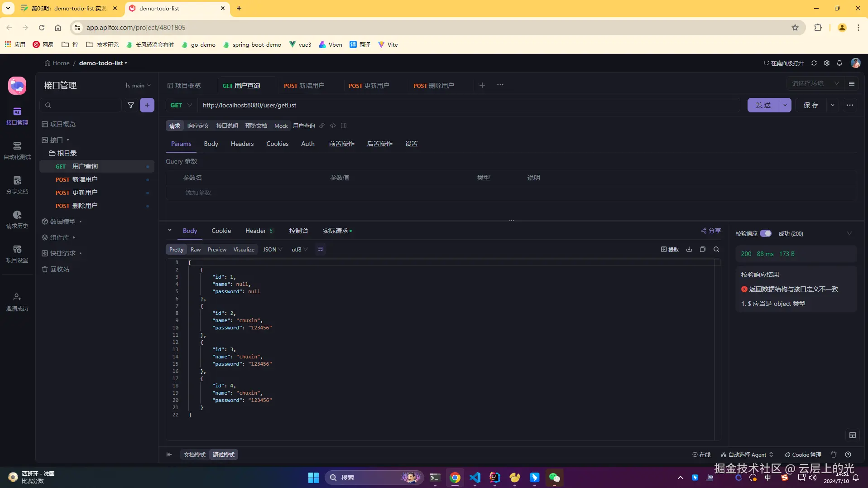This screenshot has height=488, width=868.
Task: Open 邀请成员 in the sidebar
Action: tap(17, 302)
